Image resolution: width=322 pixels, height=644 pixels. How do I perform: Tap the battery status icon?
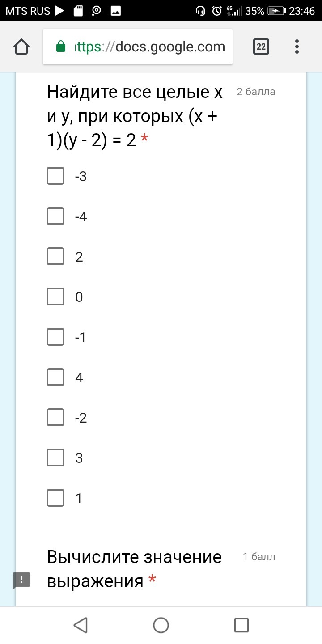pyautogui.click(x=277, y=11)
